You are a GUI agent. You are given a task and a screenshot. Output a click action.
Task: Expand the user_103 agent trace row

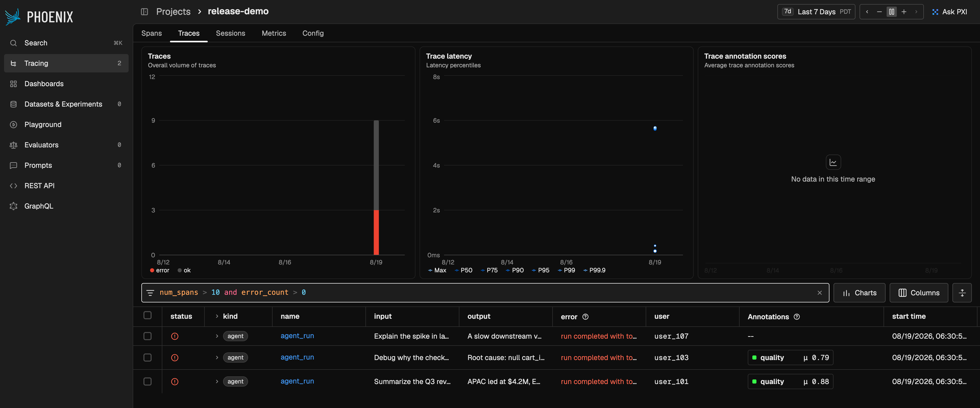[217, 358]
